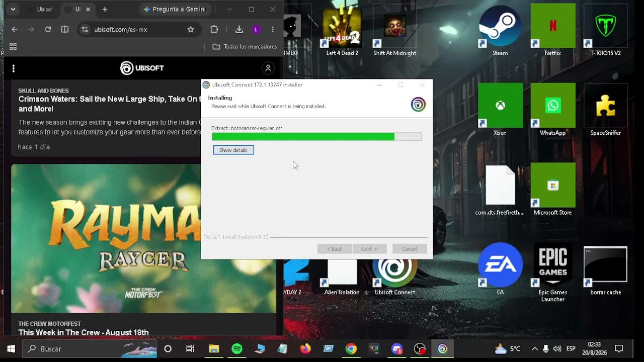Open a new tab in Chrome
The image size is (644, 362).
105,9
